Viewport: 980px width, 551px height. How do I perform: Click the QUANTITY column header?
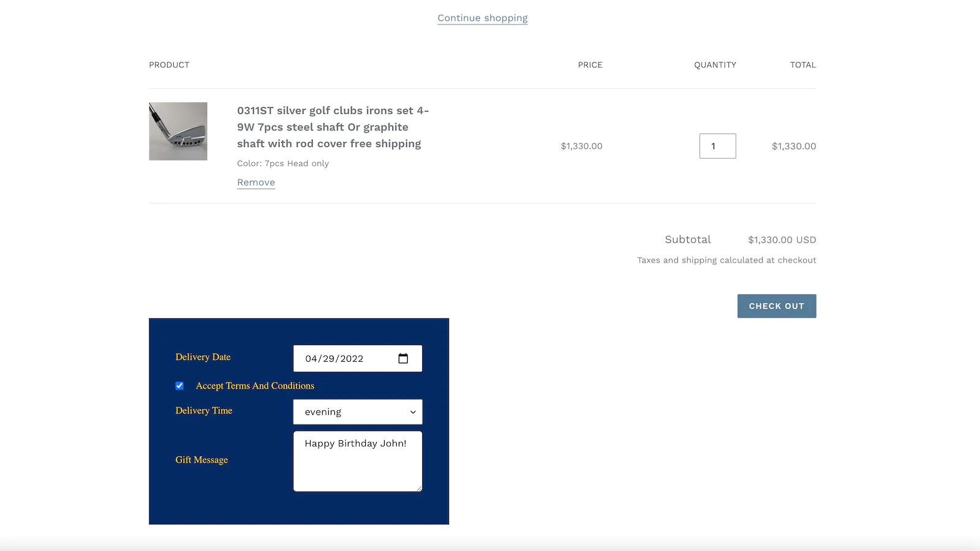pos(715,64)
